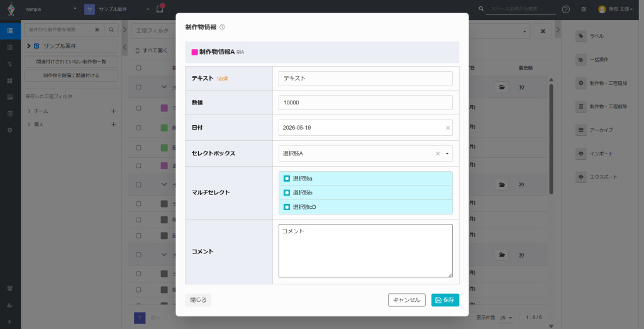644x329 pixels.
Task: Click the アーカイブ icon in right panel
Action: pos(580,130)
